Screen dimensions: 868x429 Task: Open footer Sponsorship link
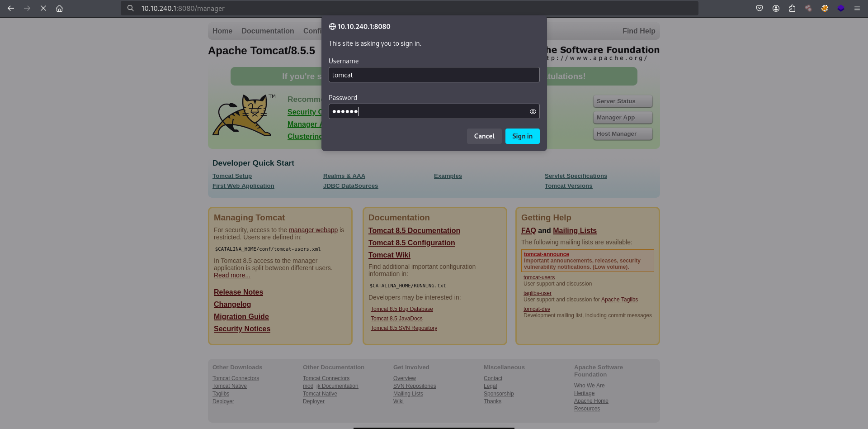[499, 394]
